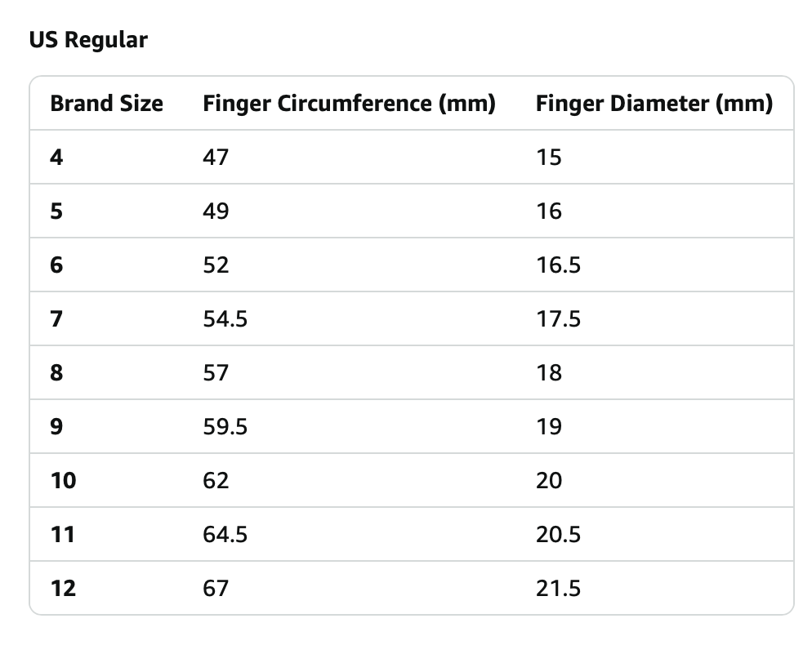Select brand size 10 cell
This screenshot has width=812, height=663.
tap(63, 480)
